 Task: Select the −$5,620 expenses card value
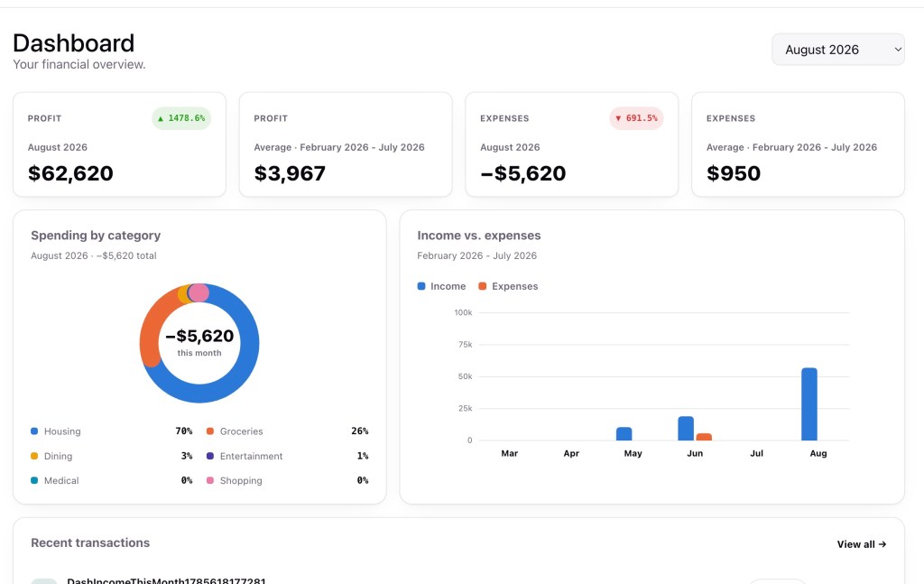(523, 173)
